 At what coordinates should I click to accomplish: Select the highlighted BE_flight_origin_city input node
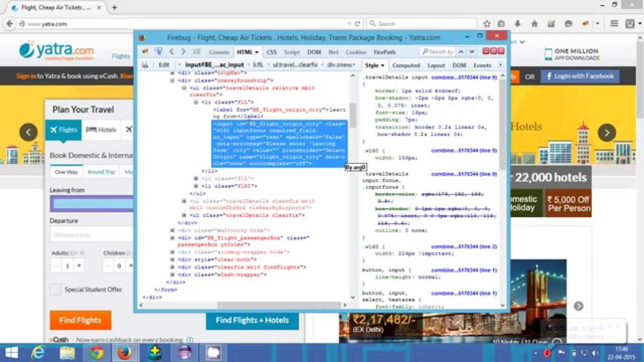click(x=279, y=143)
